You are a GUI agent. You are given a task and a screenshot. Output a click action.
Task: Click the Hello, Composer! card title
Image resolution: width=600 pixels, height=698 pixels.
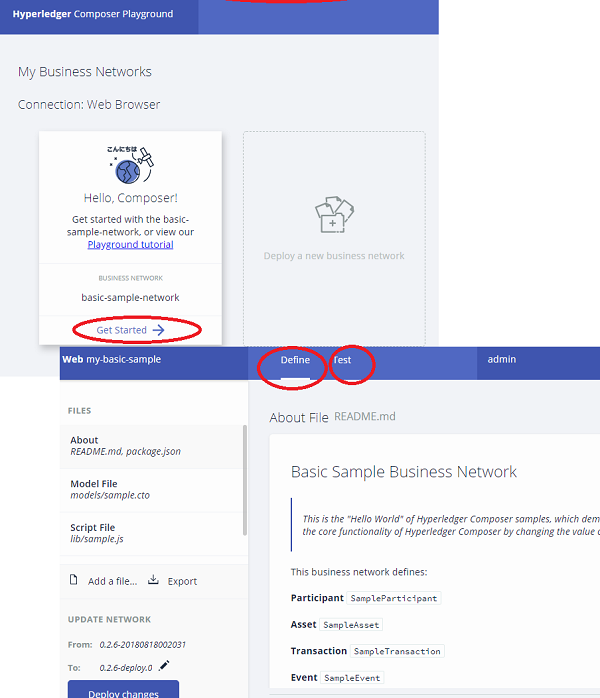[130, 198]
